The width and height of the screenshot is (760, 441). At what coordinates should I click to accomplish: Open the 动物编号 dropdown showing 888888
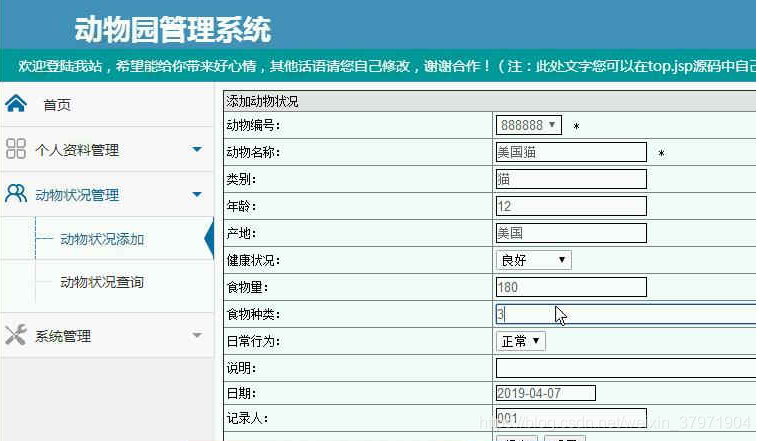(x=529, y=125)
